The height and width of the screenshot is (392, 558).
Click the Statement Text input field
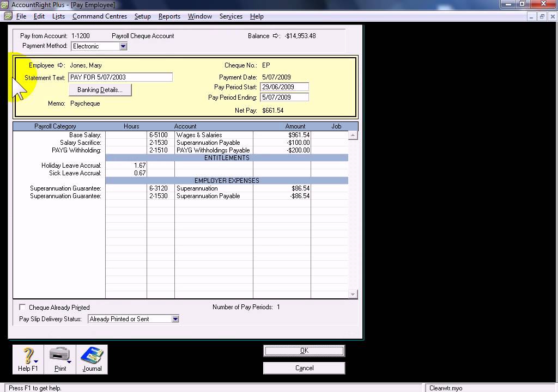[x=120, y=77]
